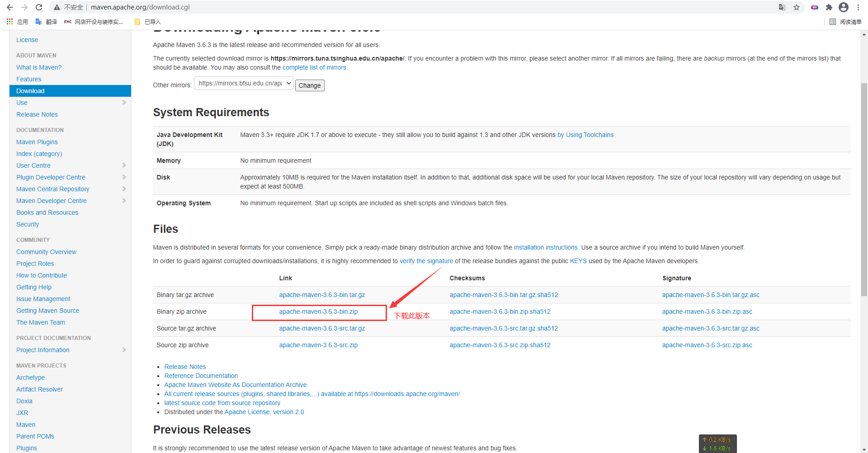Reload the page with the refresh icon
The height and width of the screenshot is (453, 868).
point(39,7)
